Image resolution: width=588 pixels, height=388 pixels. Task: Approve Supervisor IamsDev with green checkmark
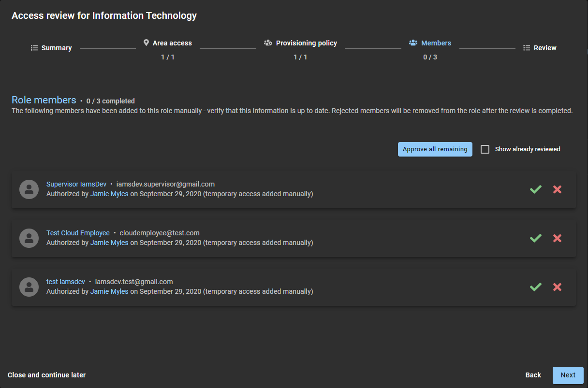[535, 189]
